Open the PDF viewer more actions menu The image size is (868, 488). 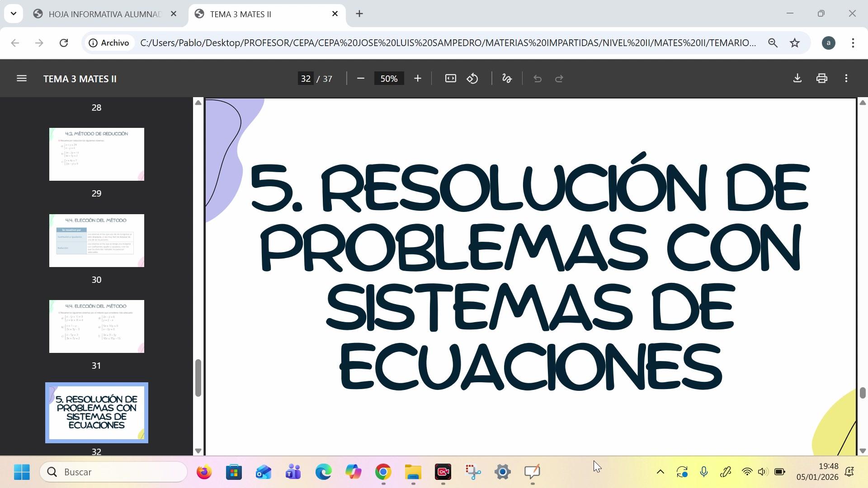[846, 78]
